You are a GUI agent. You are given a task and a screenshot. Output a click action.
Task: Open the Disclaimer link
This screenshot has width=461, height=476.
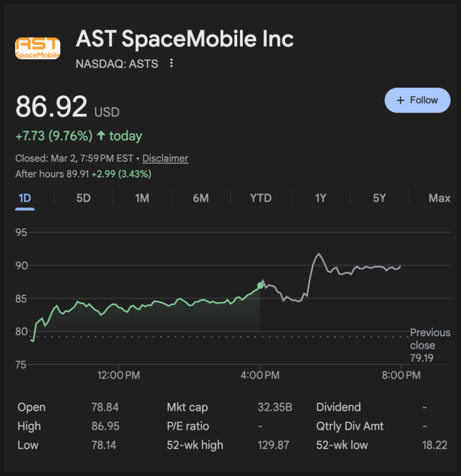(x=165, y=158)
